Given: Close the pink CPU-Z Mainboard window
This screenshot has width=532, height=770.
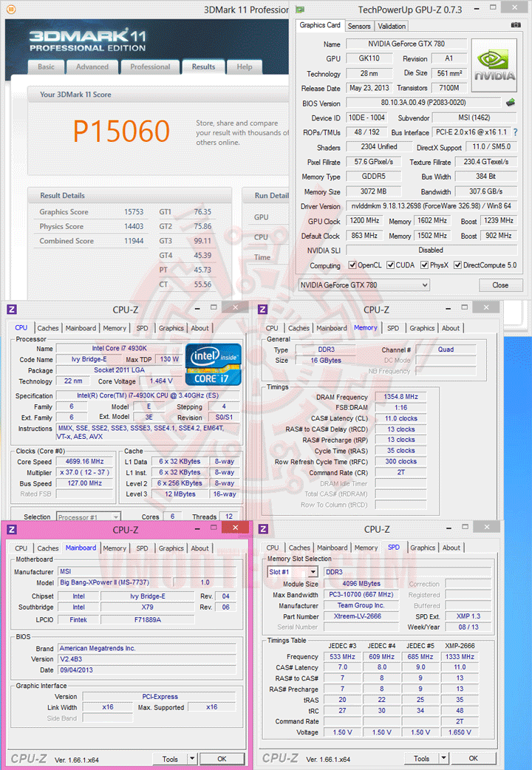Looking at the screenshot, I should point(235,528).
